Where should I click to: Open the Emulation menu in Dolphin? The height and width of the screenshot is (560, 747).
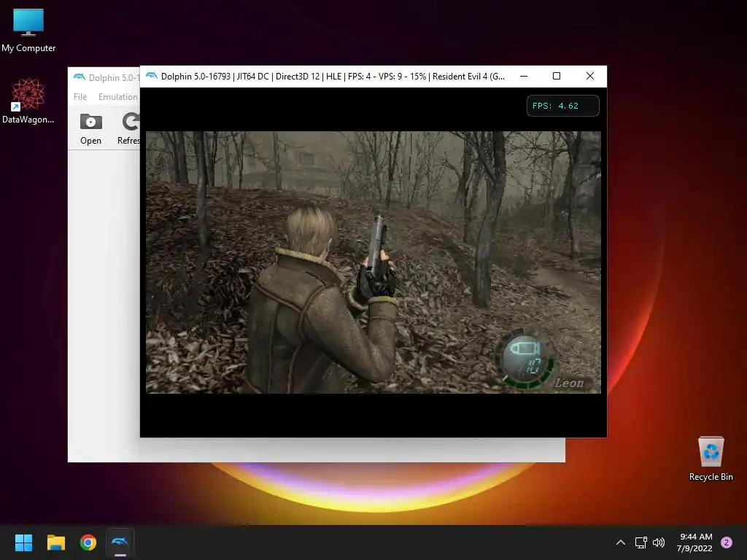click(118, 97)
